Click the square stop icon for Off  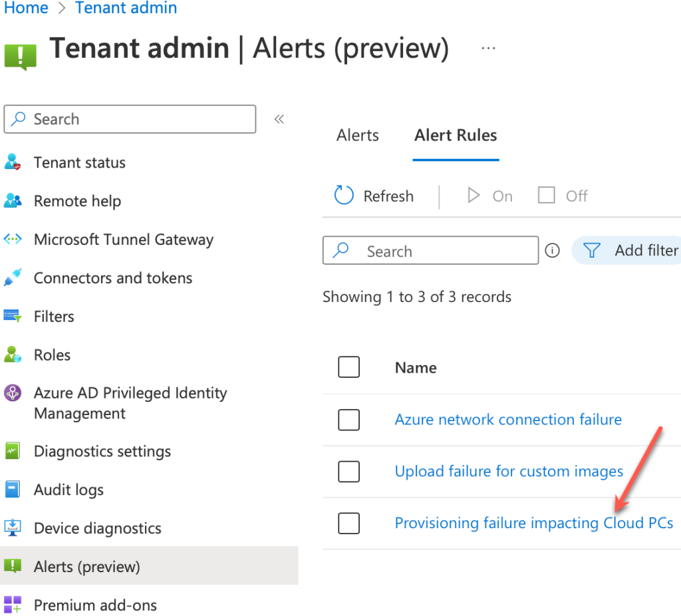547,195
